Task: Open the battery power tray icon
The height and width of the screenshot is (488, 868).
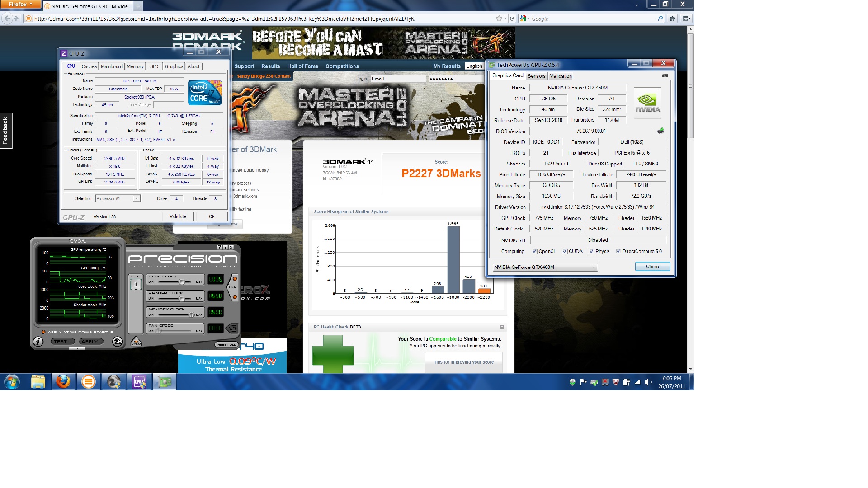Action: point(627,382)
